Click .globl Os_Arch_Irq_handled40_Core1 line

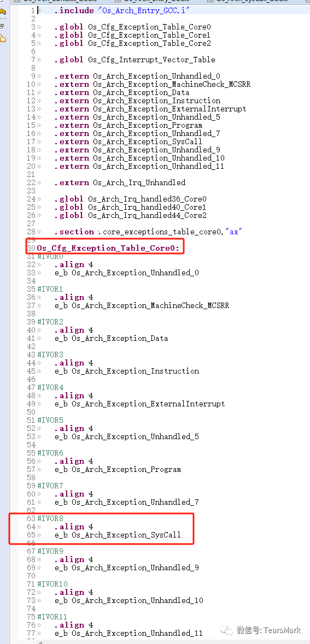[x=130, y=207]
